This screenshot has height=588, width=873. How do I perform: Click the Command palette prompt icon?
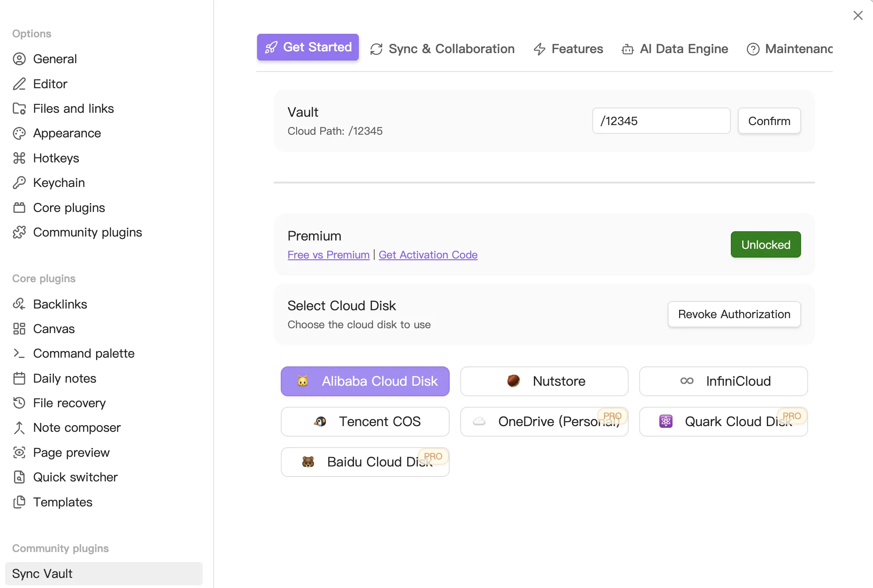[x=19, y=353]
